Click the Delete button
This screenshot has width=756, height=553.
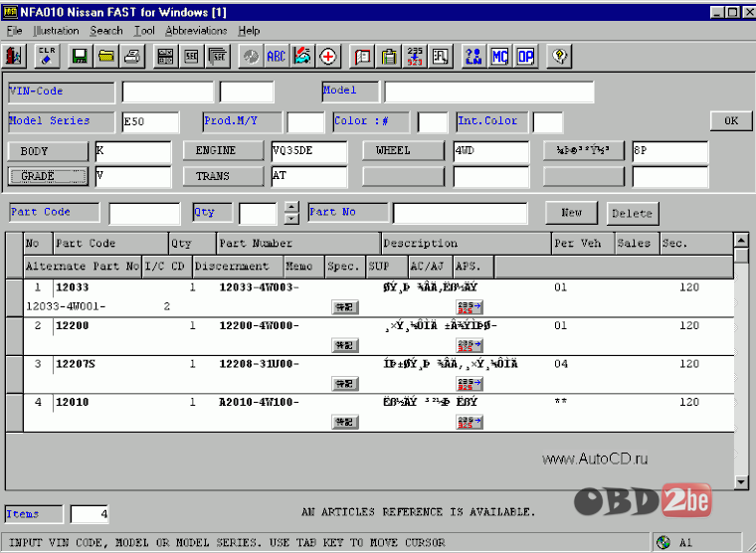click(x=633, y=214)
